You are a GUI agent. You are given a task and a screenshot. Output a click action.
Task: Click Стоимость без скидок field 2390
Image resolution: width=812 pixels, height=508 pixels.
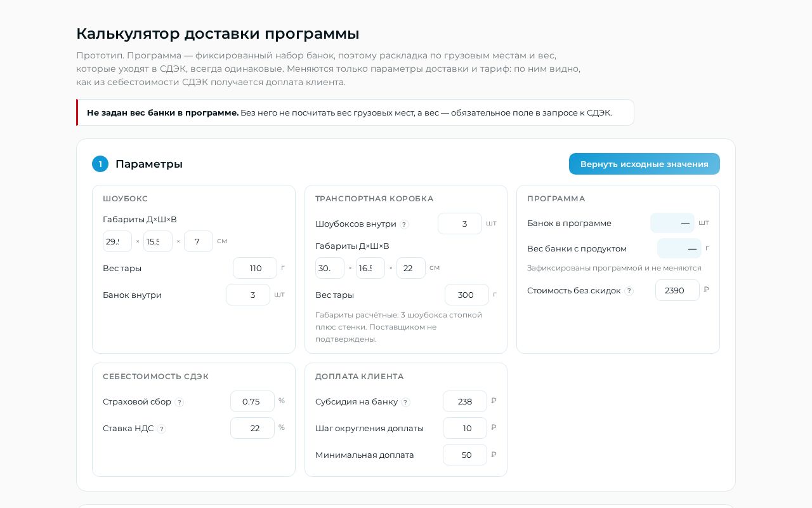[678, 290]
